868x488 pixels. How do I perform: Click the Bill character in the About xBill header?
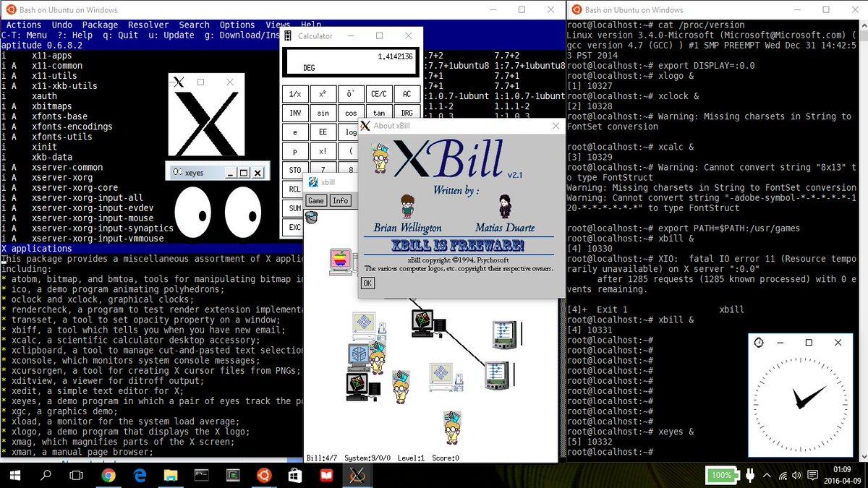pos(380,158)
